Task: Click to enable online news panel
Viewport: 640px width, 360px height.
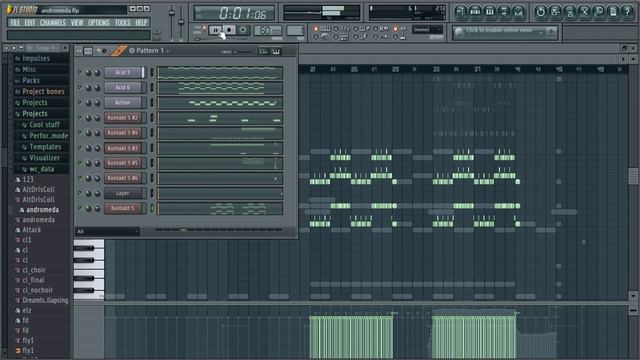Action: tap(504, 32)
